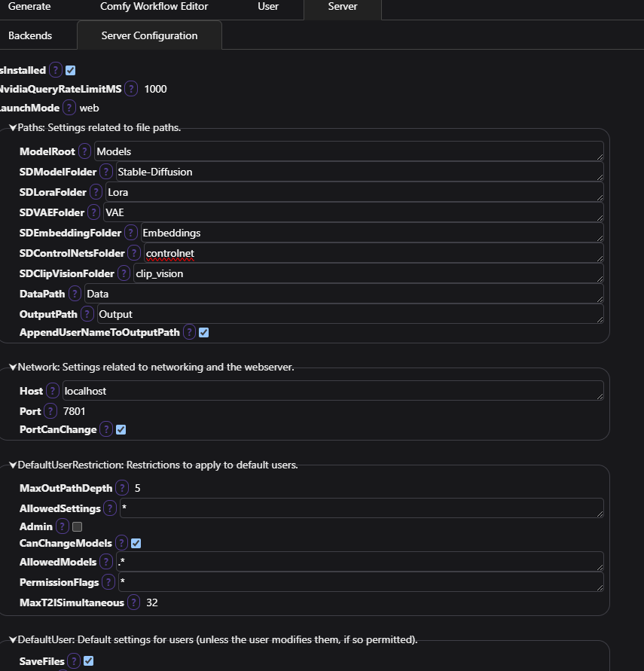644x671 pixels.
Task: Go to the User tab
Action: pos(268,7)
